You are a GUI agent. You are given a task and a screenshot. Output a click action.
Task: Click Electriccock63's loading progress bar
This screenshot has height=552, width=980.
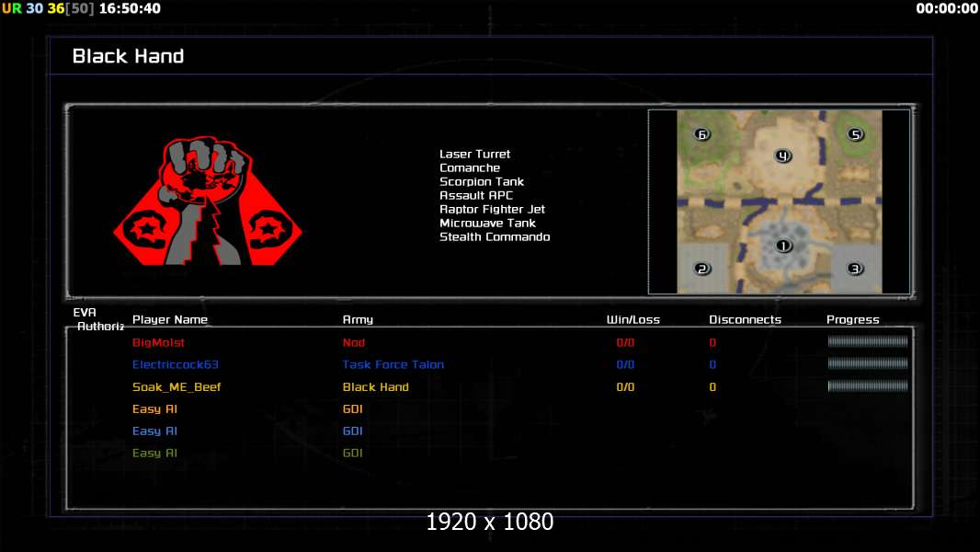coord(868,363)
